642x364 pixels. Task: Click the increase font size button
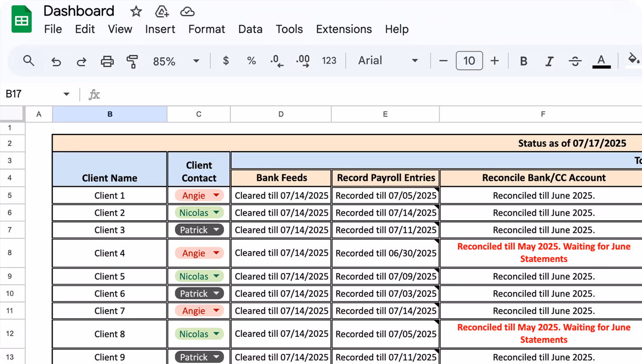[494, 61]
